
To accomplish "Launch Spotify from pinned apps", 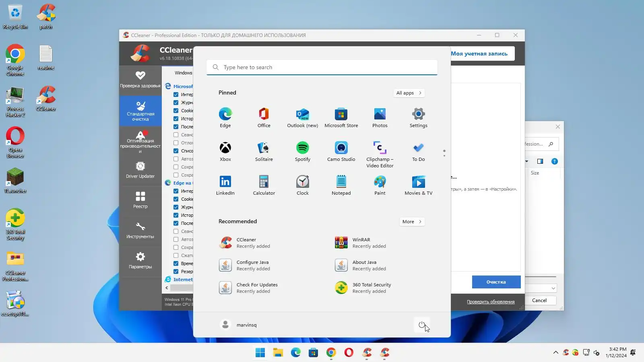I will 303,152.
